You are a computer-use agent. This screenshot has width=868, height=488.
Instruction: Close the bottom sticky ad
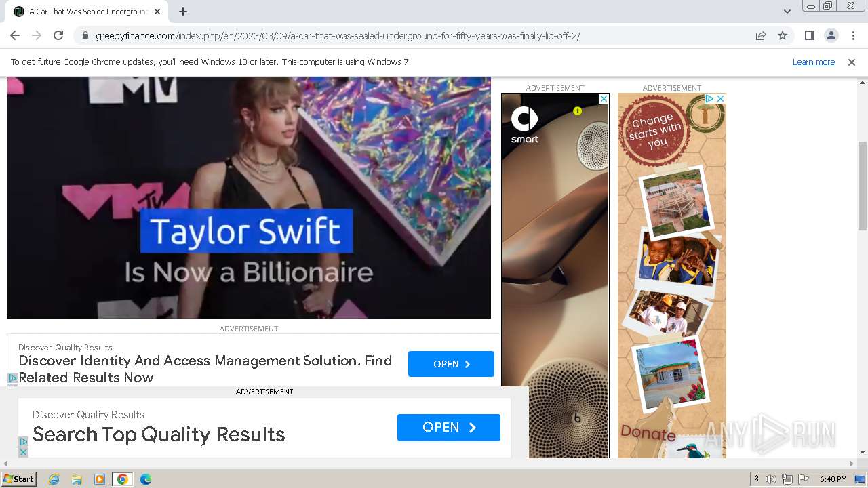tap(23, 452)
